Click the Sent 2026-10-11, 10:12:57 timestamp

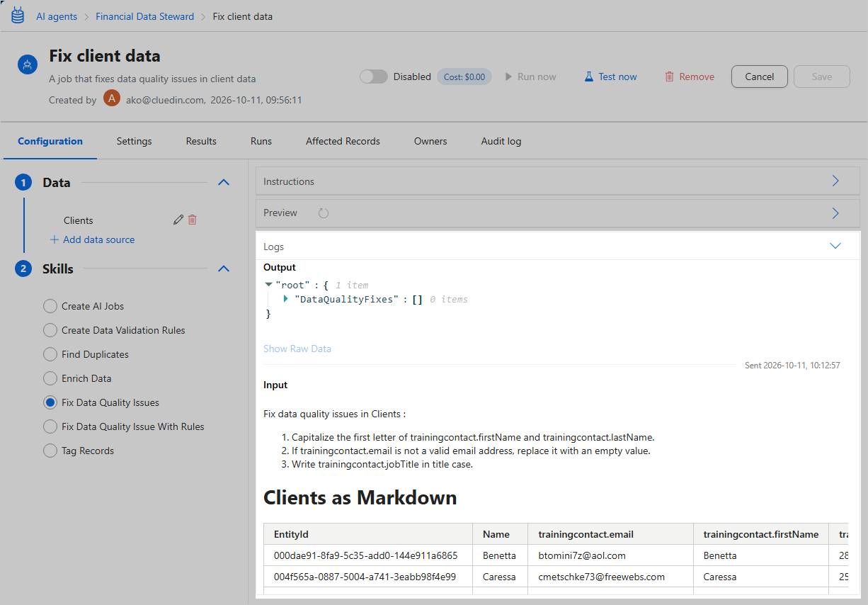click(792, 366)
